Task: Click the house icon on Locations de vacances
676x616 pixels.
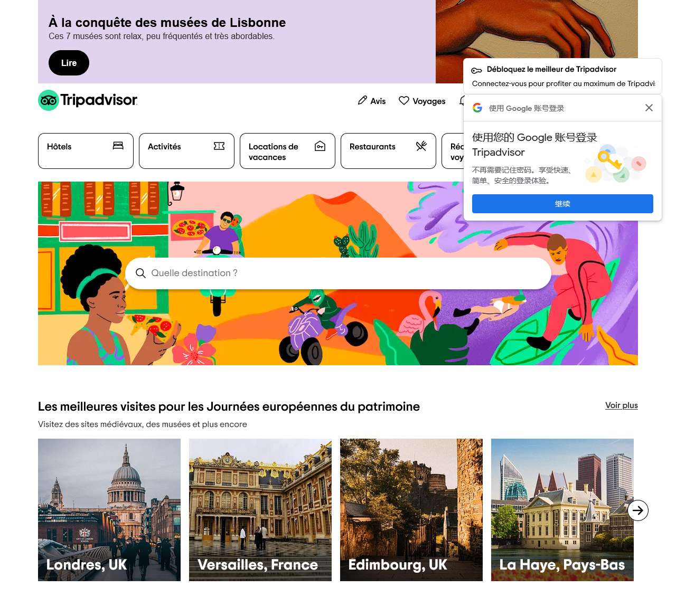Action: point(320,146)
